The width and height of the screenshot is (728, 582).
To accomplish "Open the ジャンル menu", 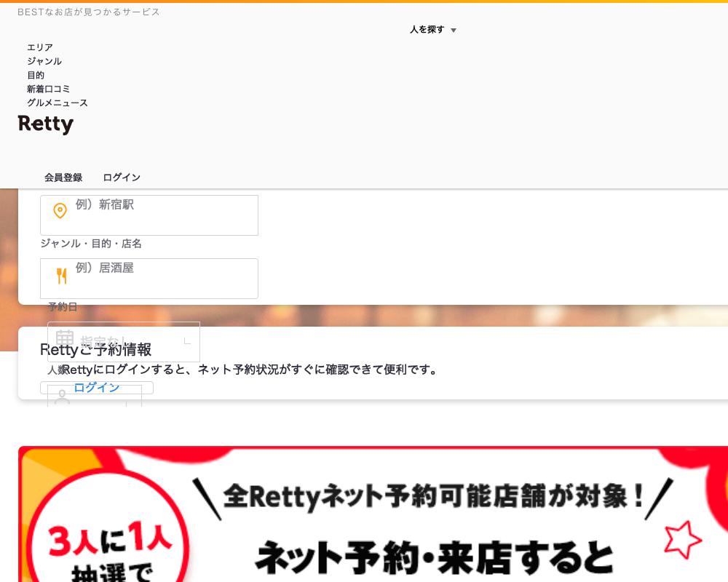I will pos(44,61).
